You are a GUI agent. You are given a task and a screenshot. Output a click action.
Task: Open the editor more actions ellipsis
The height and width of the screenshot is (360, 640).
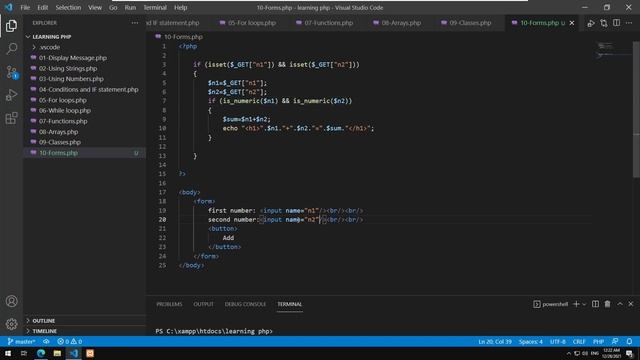click(x=629, y=23)
